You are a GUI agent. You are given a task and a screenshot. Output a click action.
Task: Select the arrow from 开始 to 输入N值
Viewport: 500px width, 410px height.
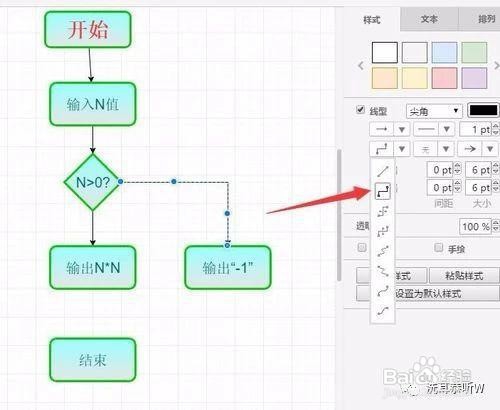point(90,65)
